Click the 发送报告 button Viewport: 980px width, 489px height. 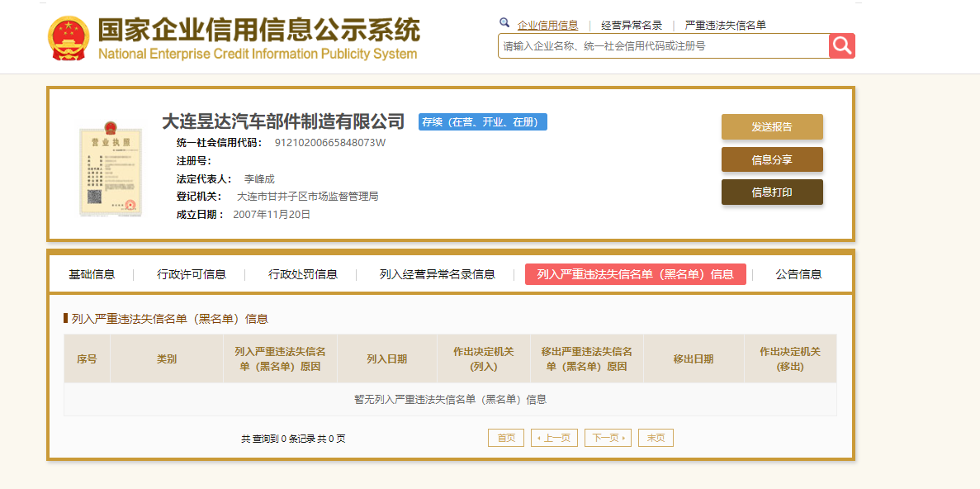(772, 127)
